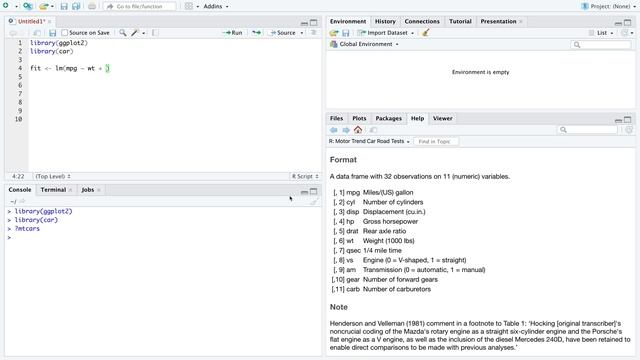Click the clear console broom icon
The height and width of the screenshot is (360, 640).
coord(313,201)
